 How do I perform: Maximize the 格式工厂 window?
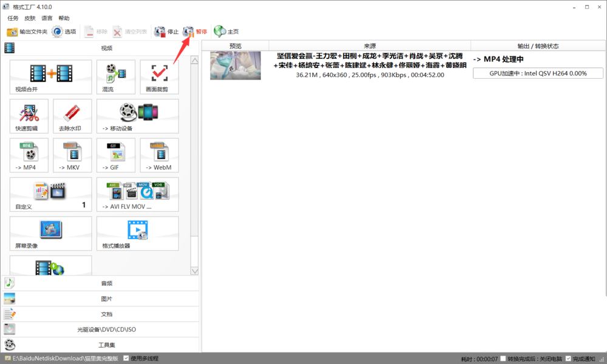(587, 7)
